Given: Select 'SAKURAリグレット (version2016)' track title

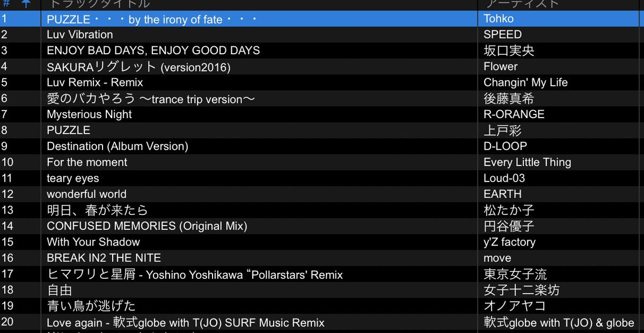Looking at the screenshot, I should coord(138,67).
